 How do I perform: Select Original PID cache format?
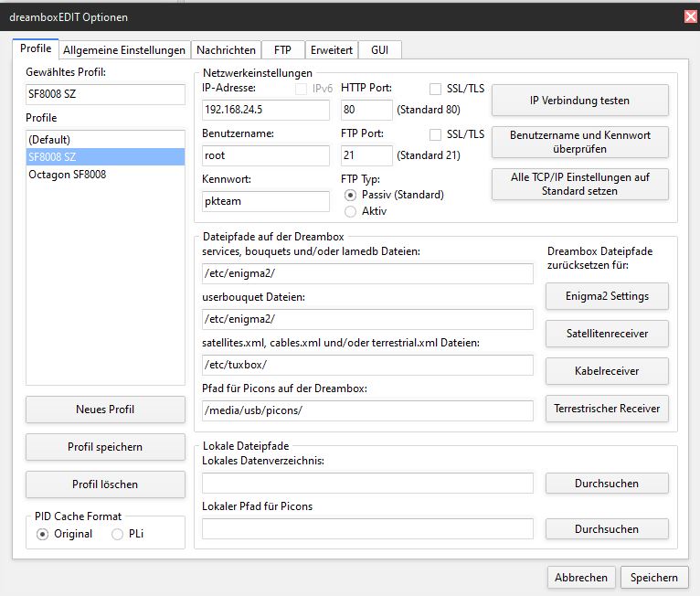coord(43,534)
